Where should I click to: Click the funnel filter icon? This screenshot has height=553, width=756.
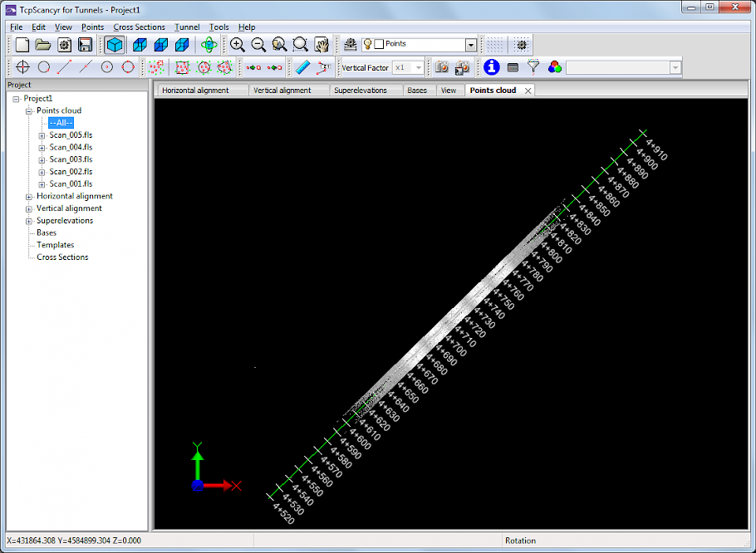(x=534, y=67)
